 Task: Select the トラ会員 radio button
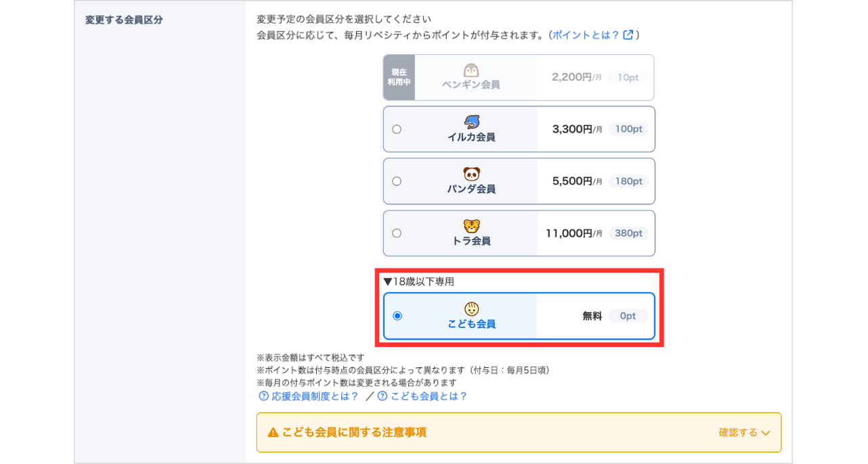point(397,233)
